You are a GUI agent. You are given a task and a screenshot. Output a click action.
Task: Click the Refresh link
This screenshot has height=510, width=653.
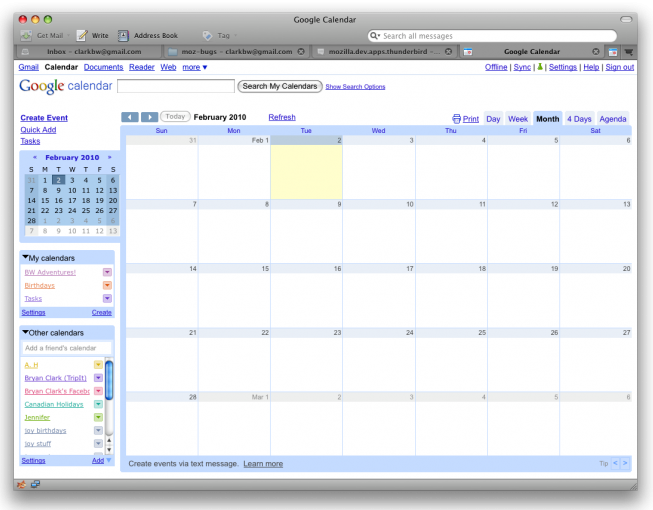282,117
